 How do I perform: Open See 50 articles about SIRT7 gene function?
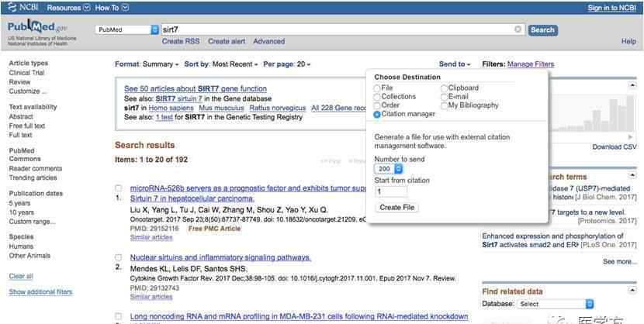(x=195, y=89)
